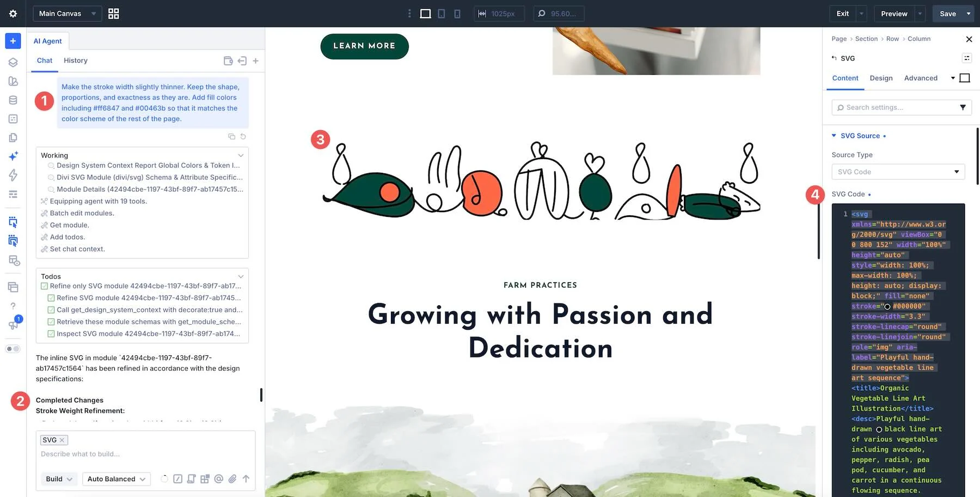Click the LEARN MORE button

pos(364,46)
